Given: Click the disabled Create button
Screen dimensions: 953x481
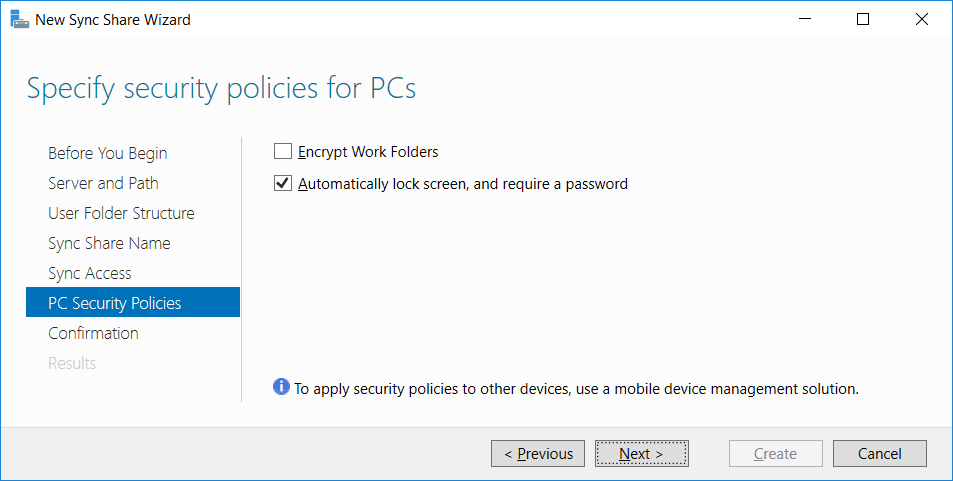Looking at the screenshot, I should click(776, 454).
